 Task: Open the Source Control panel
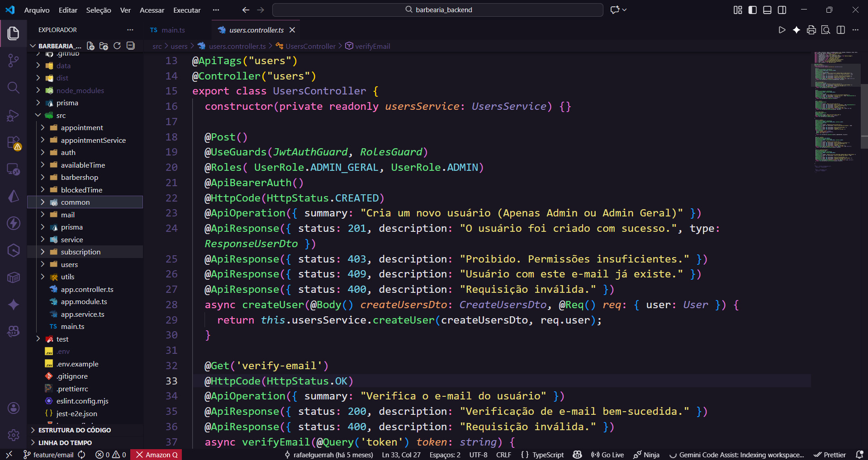pos(14,61)
